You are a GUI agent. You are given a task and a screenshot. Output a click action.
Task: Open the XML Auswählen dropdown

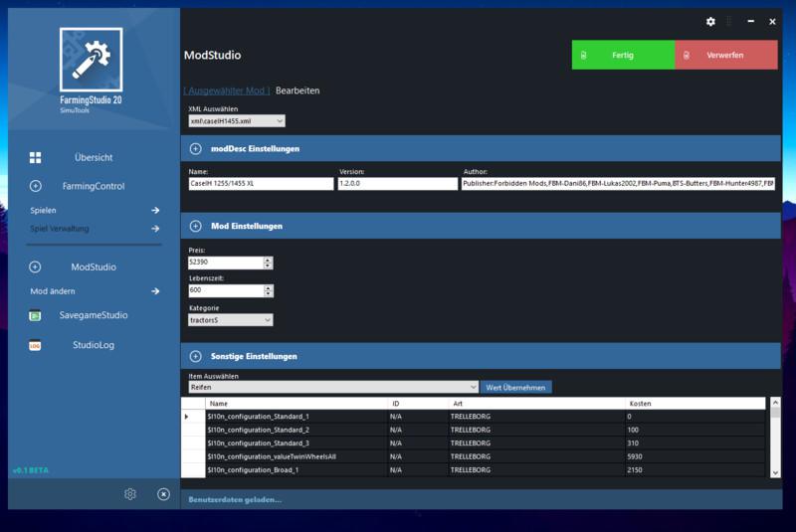tap(237, 120)
